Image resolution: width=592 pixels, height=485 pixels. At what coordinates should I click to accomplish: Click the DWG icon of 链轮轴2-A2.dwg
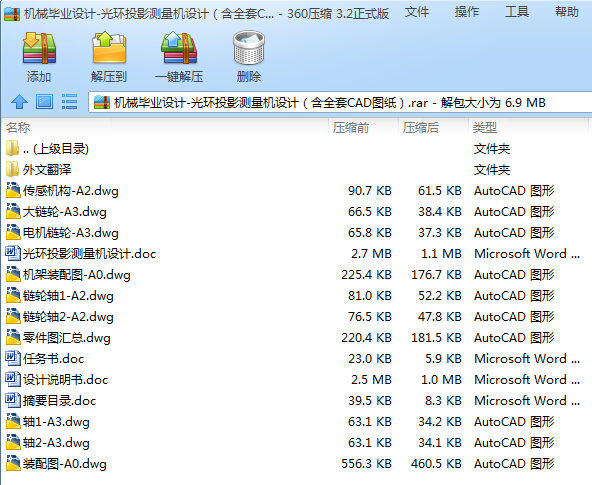tap(13, 316)
